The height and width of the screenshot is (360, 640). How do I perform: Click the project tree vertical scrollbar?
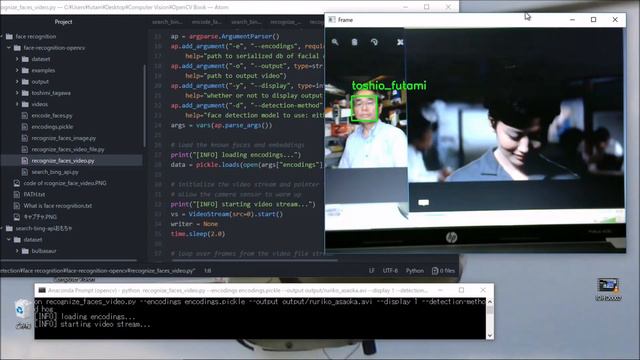(x=144, y=106)
